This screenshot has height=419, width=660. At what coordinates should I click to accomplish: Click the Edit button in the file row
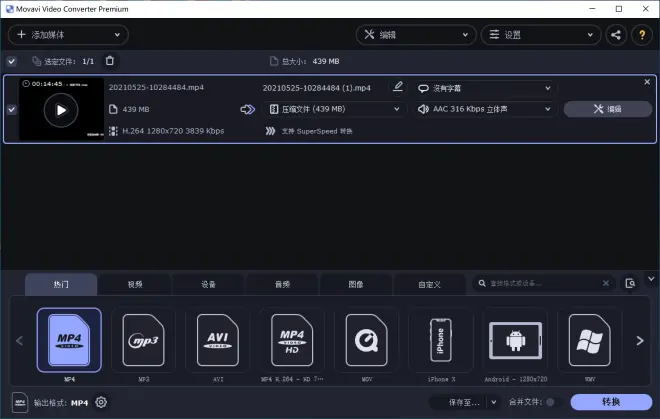[608, 109]
